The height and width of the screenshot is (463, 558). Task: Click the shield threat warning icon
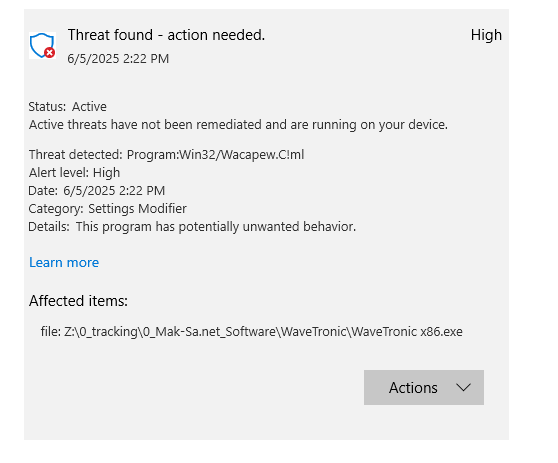pos(42,46)
